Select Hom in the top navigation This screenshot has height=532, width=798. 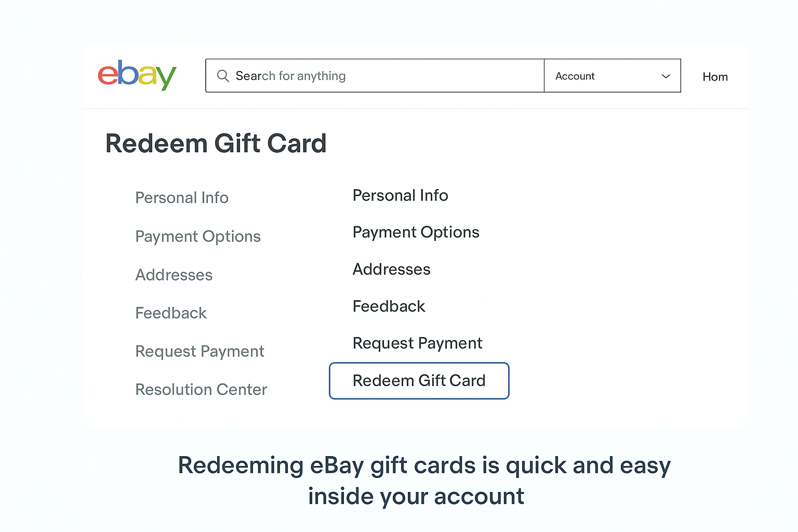click(715, 76)
